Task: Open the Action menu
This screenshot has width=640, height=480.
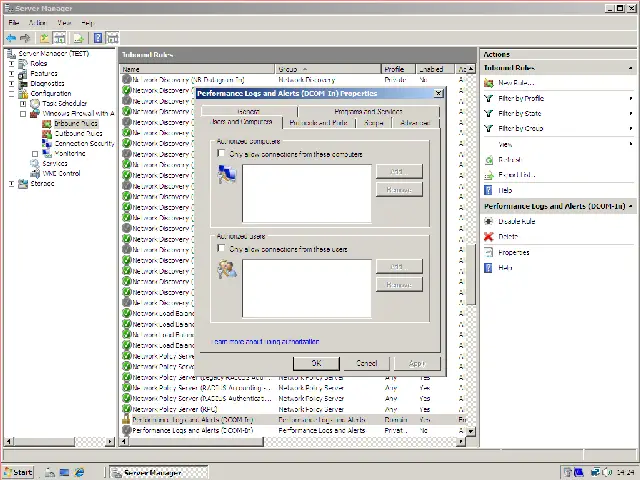Action: point(37,22)
